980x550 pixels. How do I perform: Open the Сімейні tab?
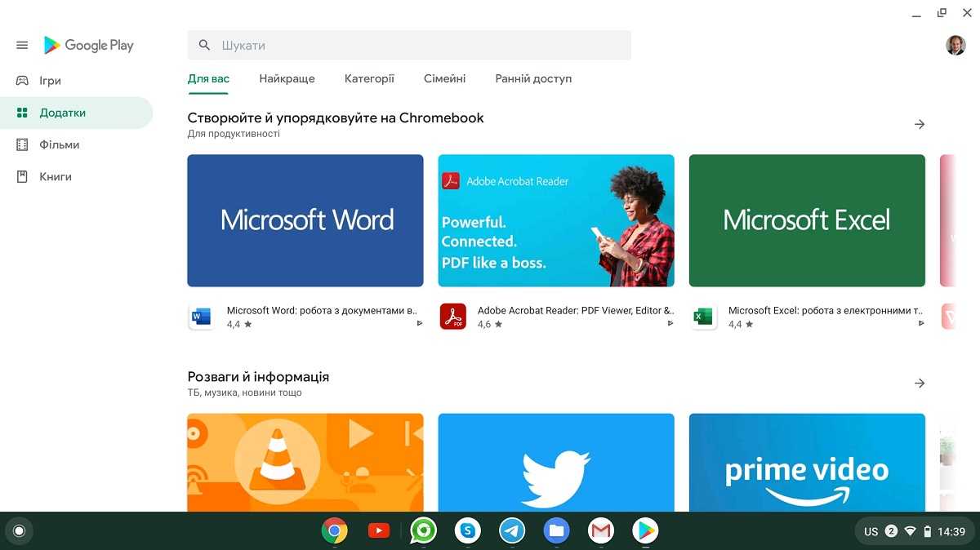pyautogui.click(x=444, y=79)
